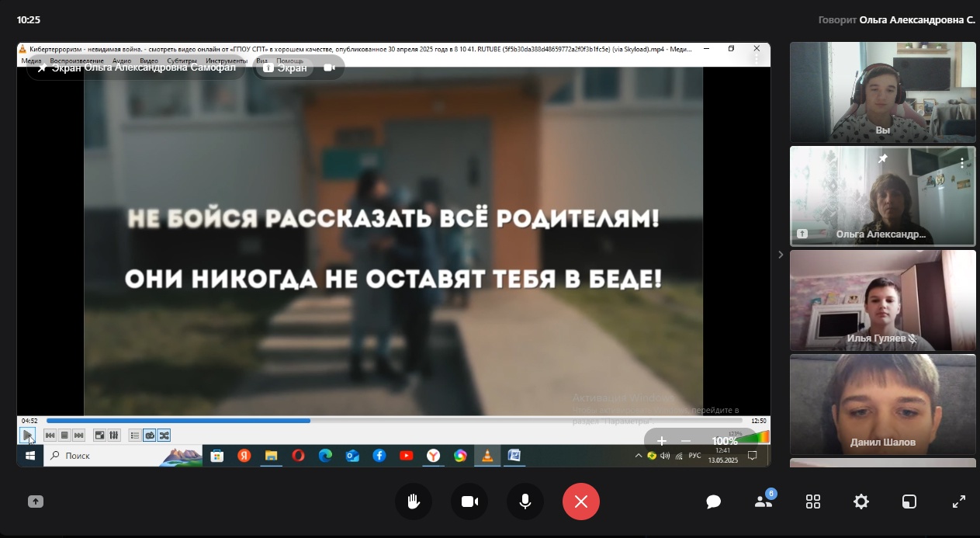The height and width of the screenshot is (538, 980).
Task: Open Outlook from the taskbar
Action: 352,456
